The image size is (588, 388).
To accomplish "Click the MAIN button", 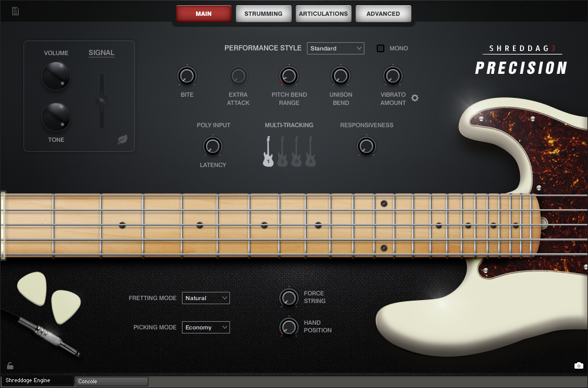I will 204,13.
